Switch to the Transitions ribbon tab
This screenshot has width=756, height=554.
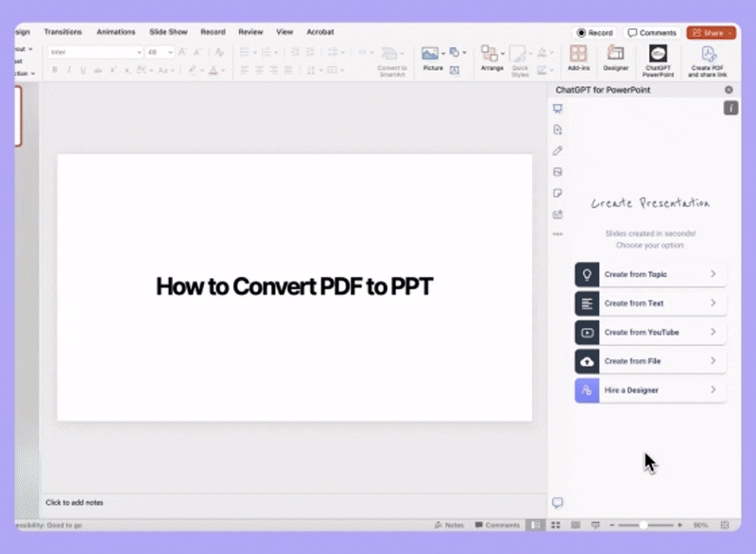(62, 31)
